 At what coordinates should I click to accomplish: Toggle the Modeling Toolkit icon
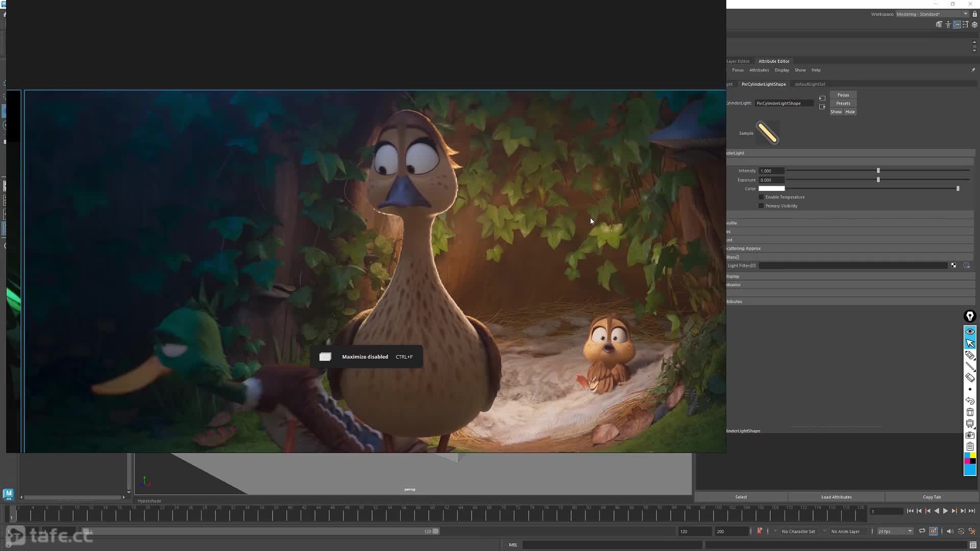click(x=939, y=24)
